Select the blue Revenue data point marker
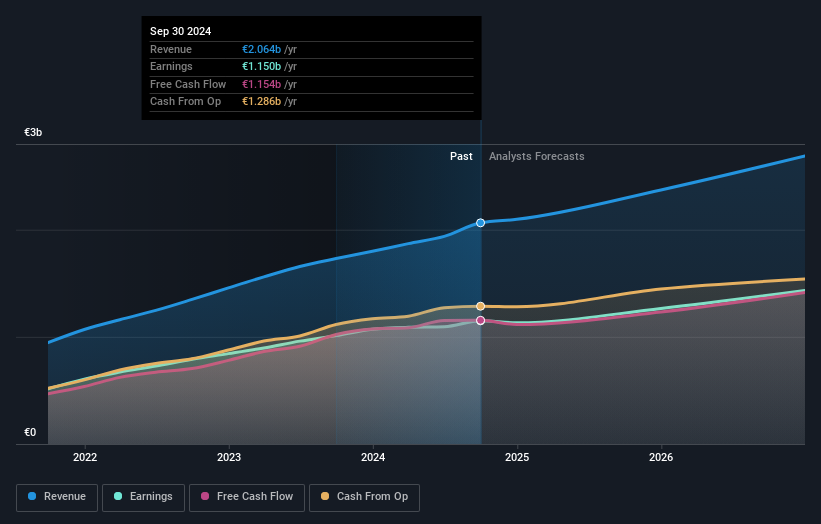This screenshot has width=821, height=524. [480, 223]
